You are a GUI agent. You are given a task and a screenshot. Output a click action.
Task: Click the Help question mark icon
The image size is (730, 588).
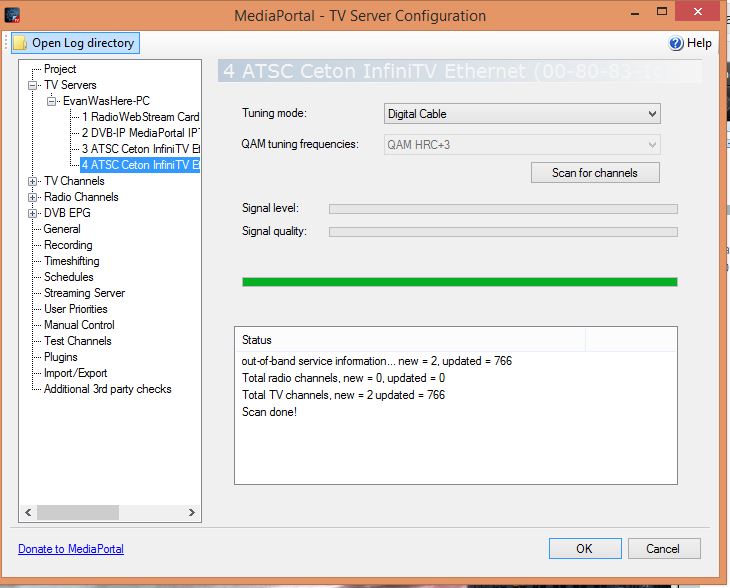pos(676,43)
